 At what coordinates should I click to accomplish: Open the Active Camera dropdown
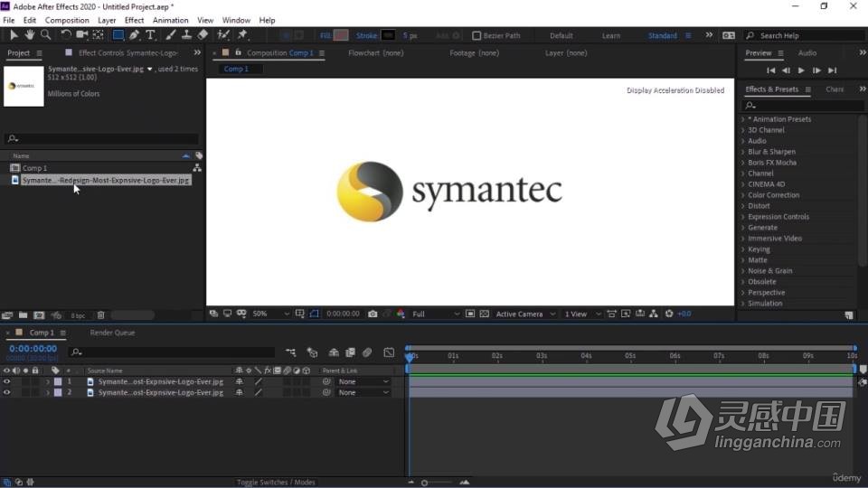click(525, 314)
